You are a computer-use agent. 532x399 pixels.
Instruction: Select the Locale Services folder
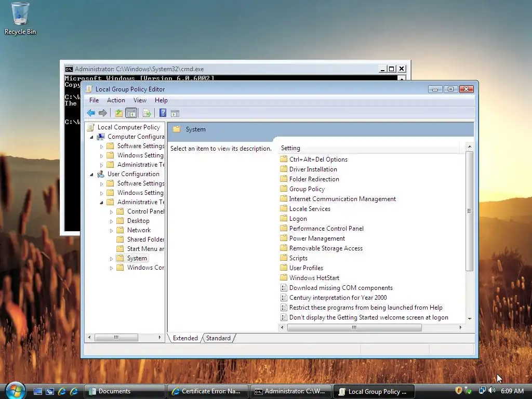pyautogui.click(x=305, y=209)
